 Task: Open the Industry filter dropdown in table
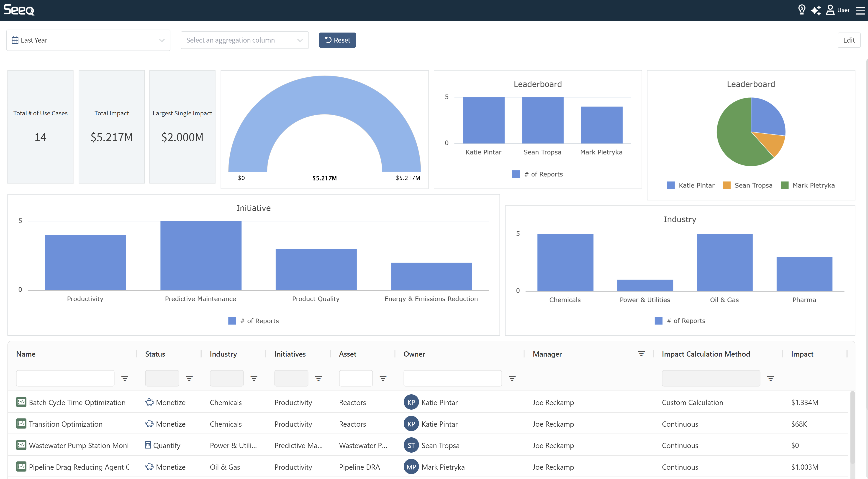pyautogui.click(x=226, y=378)
